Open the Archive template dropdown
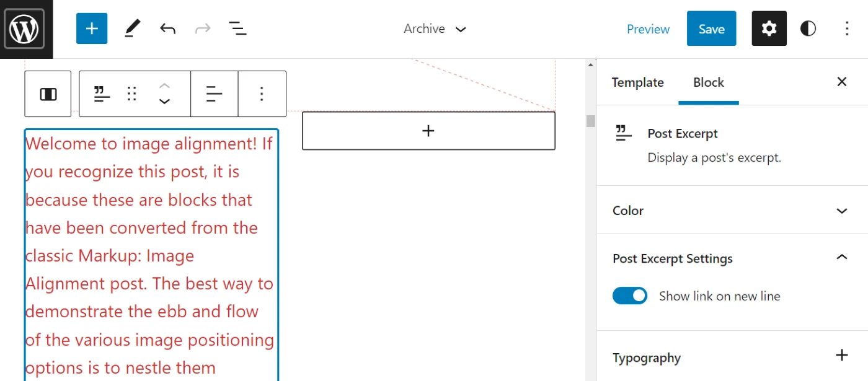Image resolution: width=868 pixels, height=381 pixels. pos(435,29)
